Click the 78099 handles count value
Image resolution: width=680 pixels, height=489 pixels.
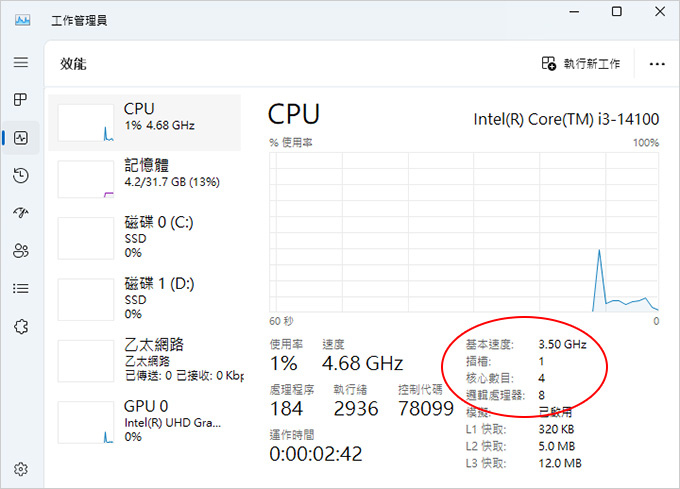426,409
